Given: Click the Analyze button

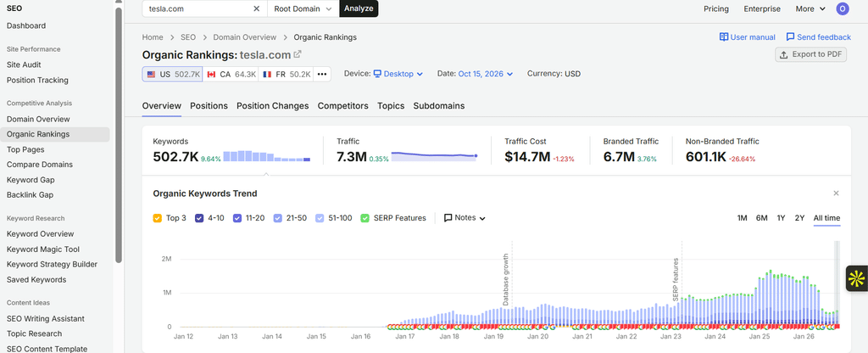Looking at the screenshot, I should [x=359, y=8].
